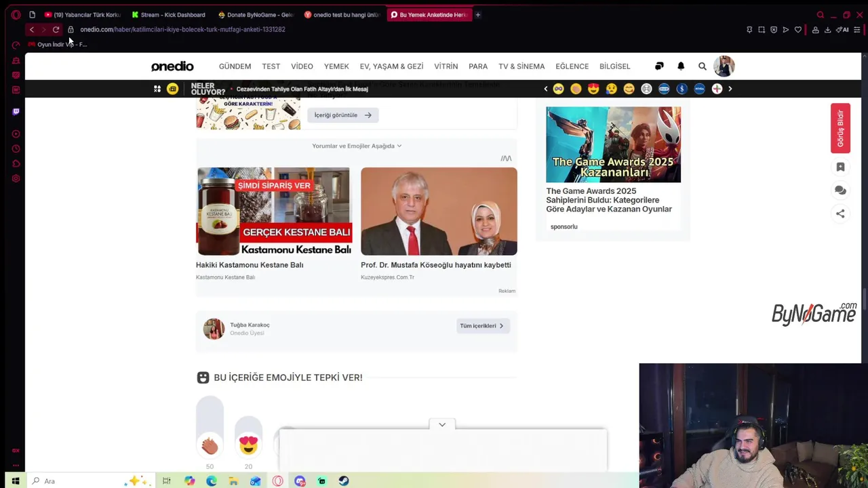Open GX Control speedometer in sidebar
868x488 pixels.
coord(16,45)
